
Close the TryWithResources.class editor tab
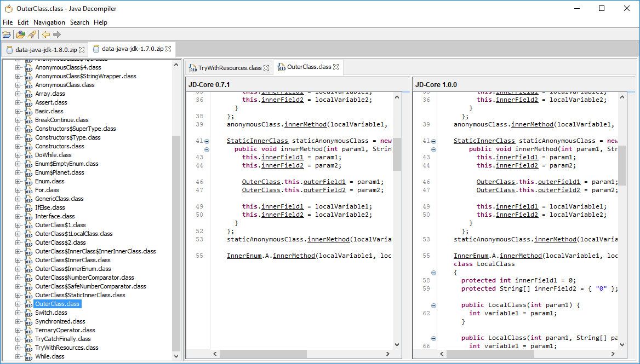266,68
